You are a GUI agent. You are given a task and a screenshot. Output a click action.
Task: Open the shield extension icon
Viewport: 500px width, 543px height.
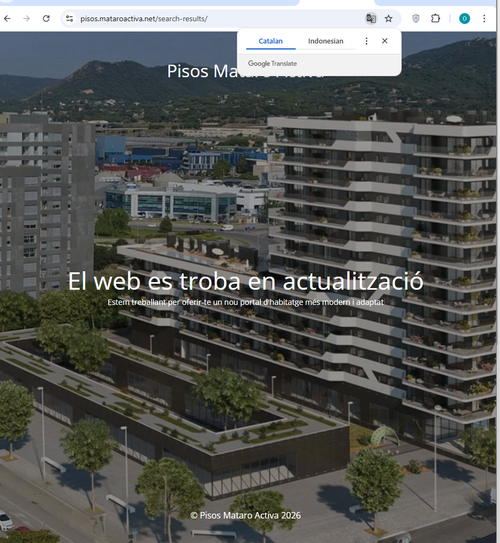pos(416,19)
